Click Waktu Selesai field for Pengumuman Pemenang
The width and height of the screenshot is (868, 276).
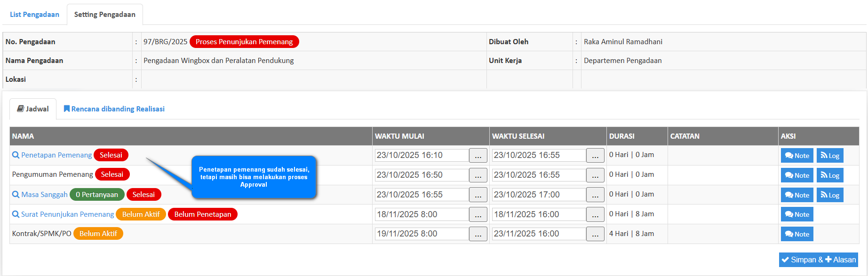(538, 175)
